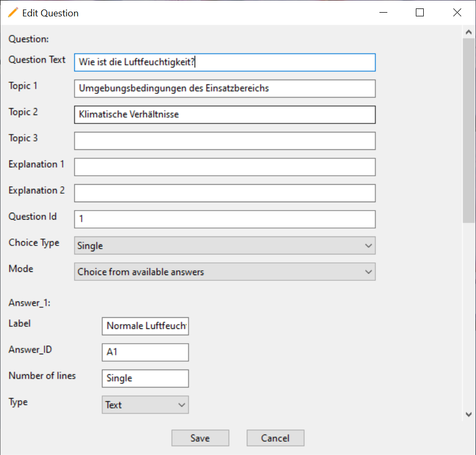The height and width of the screenshot is (455, 476).
Task: Focus the Topic 1 text field
Action: (225, 88)
